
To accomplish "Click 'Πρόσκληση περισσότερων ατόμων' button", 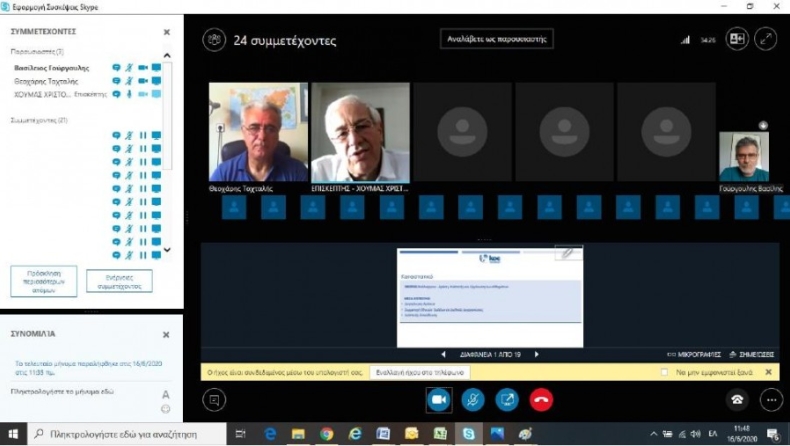I will 43,279.
